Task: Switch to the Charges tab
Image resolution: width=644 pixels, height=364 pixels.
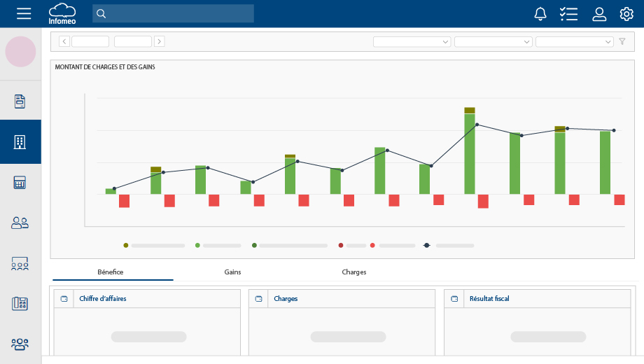Action: tap(353, 272)
